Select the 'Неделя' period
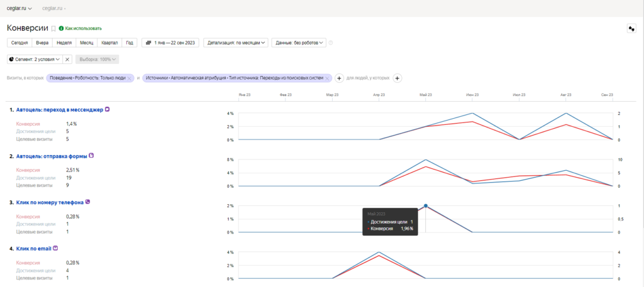 point(65,43)
